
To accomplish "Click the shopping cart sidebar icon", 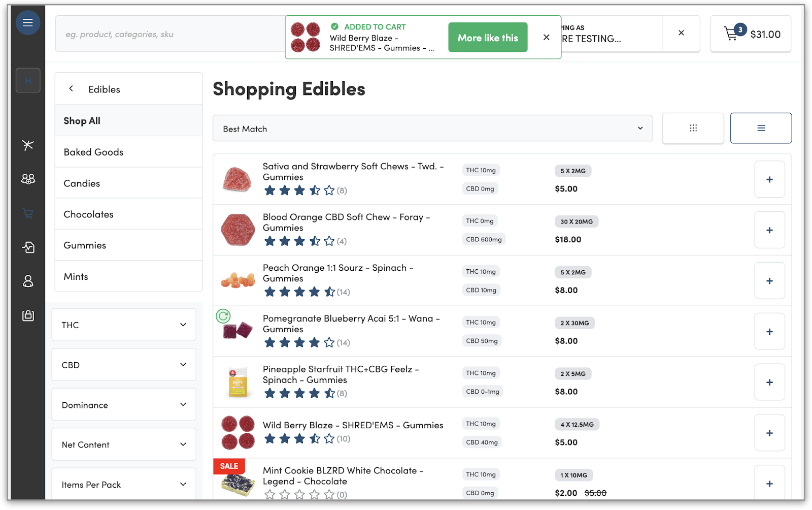I will (x=28, y=213).
